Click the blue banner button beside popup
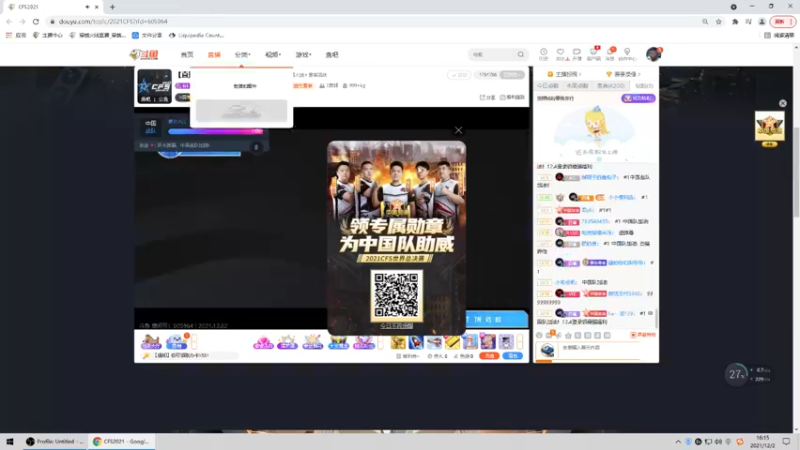This screenshot has width=800, height=450. [496, 319]
